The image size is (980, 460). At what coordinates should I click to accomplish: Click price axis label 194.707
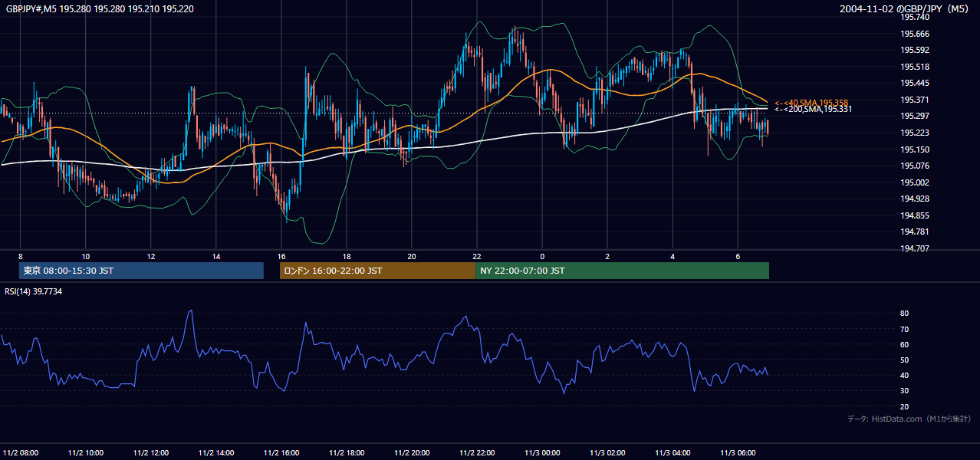[915, 248]
